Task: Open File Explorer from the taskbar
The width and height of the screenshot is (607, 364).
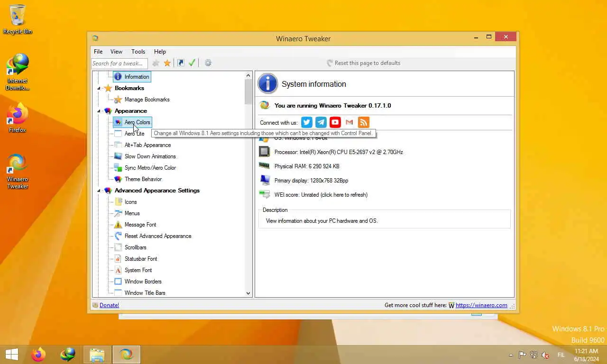Action: click(x=97, y=355)
